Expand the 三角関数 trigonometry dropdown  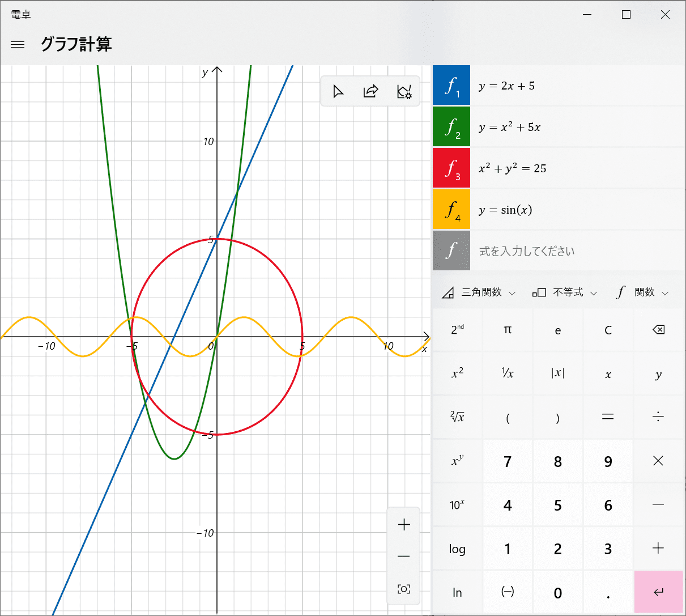479,292
